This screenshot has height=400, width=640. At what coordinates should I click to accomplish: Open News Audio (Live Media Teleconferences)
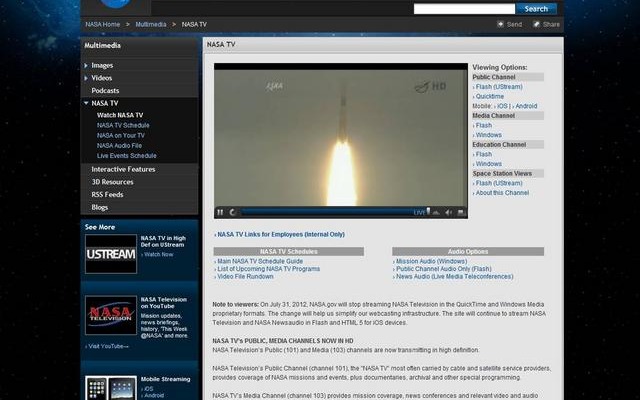[454, 277]
